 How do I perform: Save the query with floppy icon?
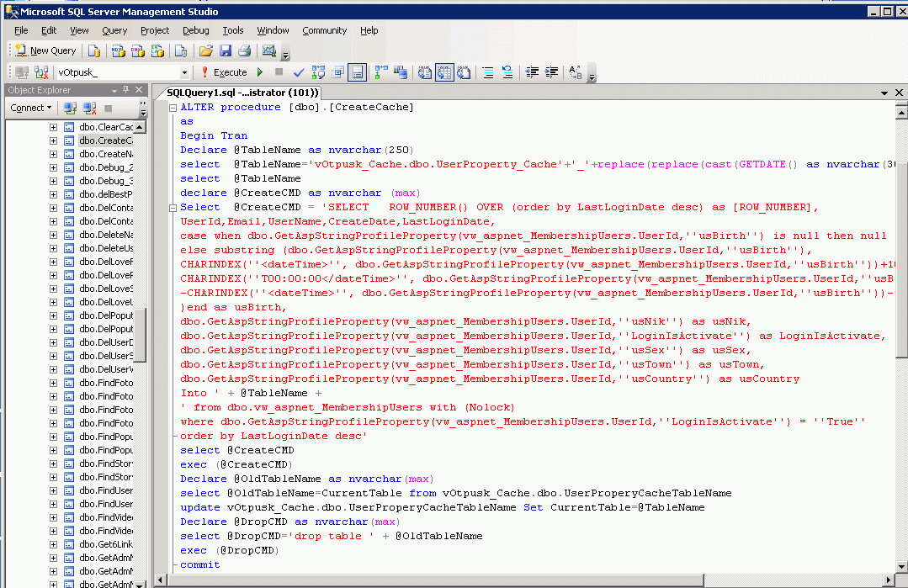coord(226,51)
